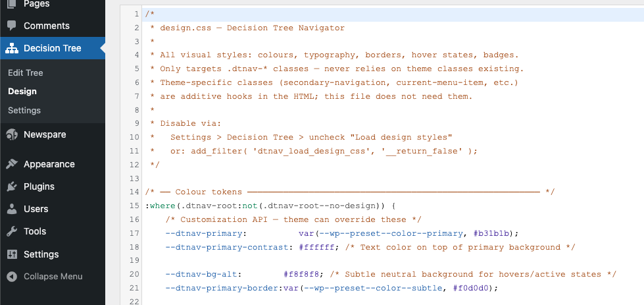Click the #b31b1b colour value in editor
This screenshot has width=644, height=305.
[491, 233]
